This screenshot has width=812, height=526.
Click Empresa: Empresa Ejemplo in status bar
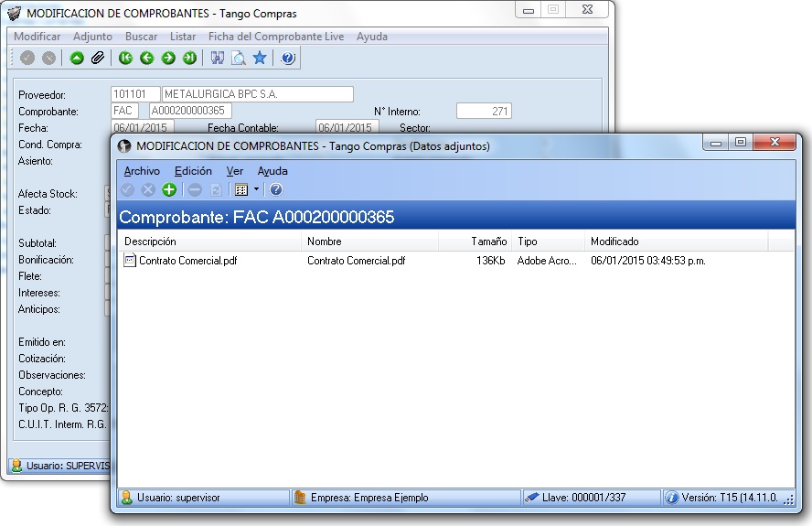(x=369, y=498)
